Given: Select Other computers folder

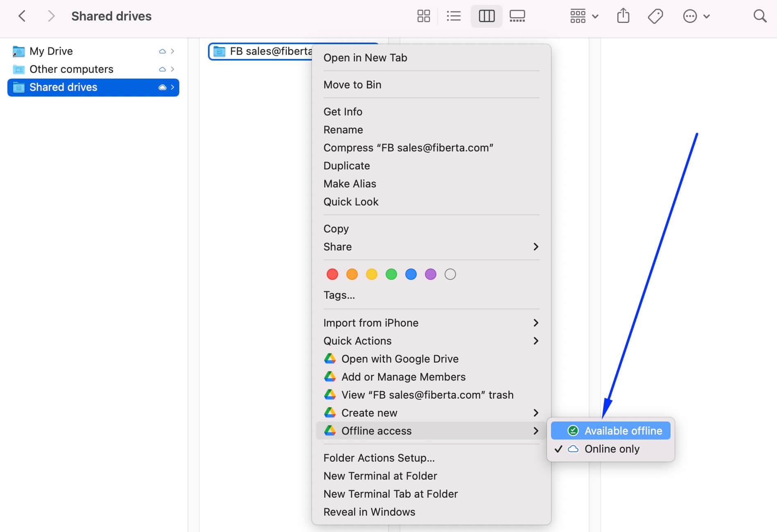Looking at the screenshot, I should pos(93,69).
